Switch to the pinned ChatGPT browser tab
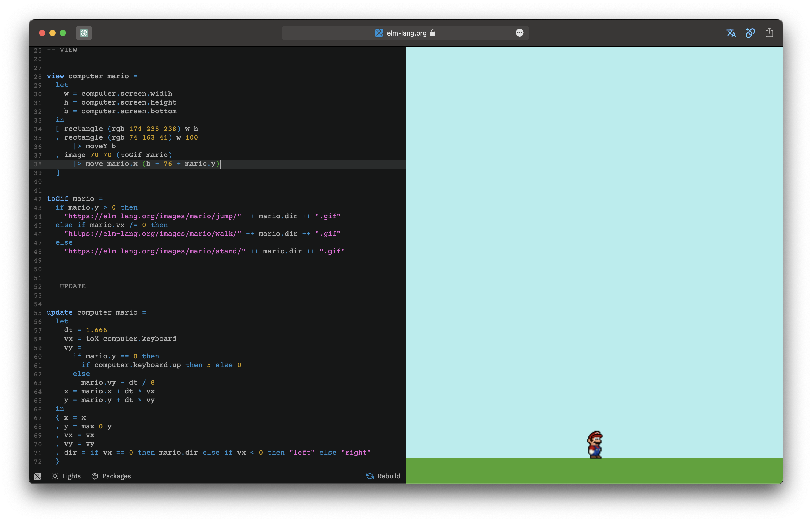This screenshot has width=812, height=522. pyautogui.click(x=84, y=33)
